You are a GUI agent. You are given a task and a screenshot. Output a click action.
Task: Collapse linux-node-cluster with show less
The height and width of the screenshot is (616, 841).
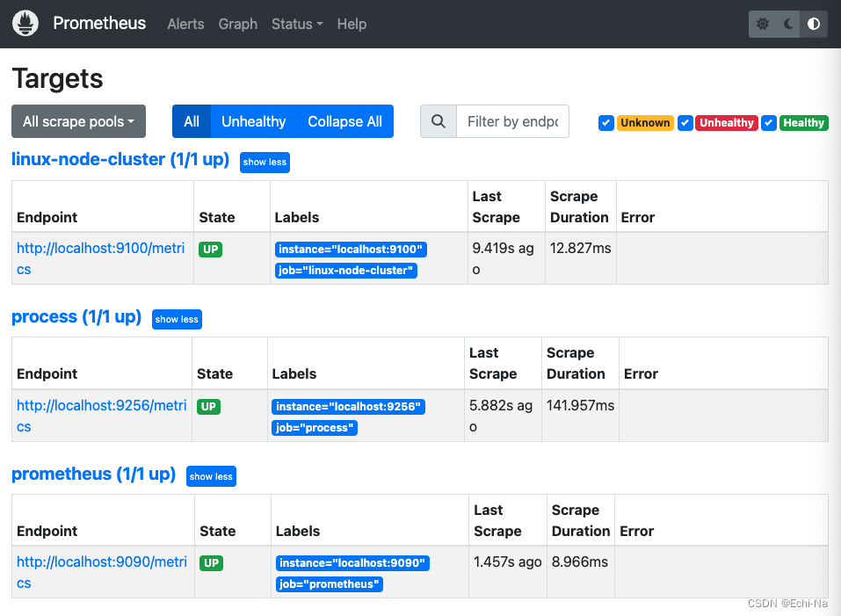(x=265, y=163)
